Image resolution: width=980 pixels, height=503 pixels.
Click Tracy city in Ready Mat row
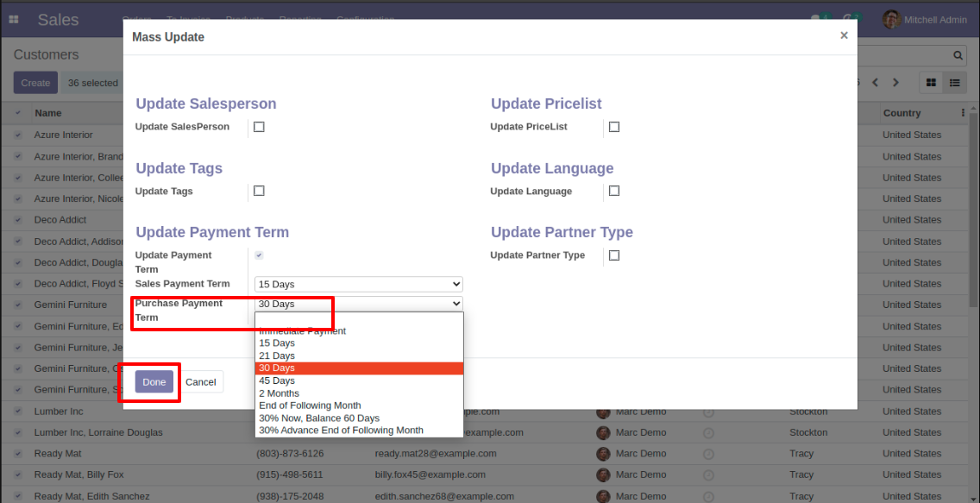point(802,454)
